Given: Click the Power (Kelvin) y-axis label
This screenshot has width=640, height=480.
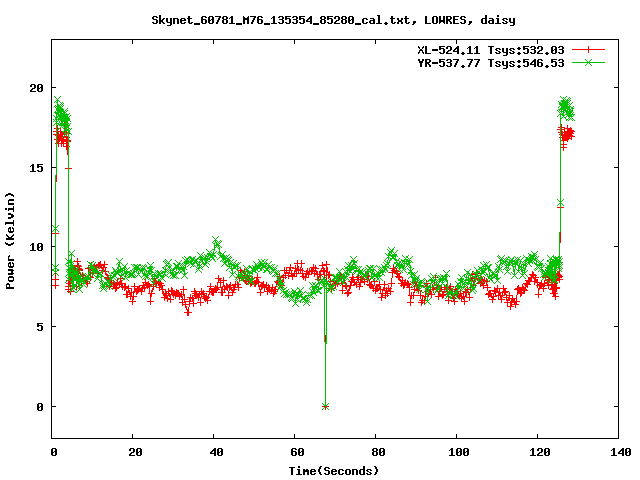Looking at the screenshot, I should tap(10, 241).
